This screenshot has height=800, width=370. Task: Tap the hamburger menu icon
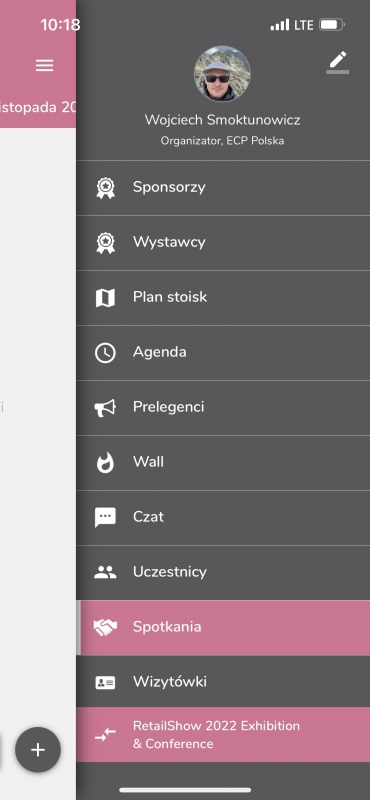44,65
